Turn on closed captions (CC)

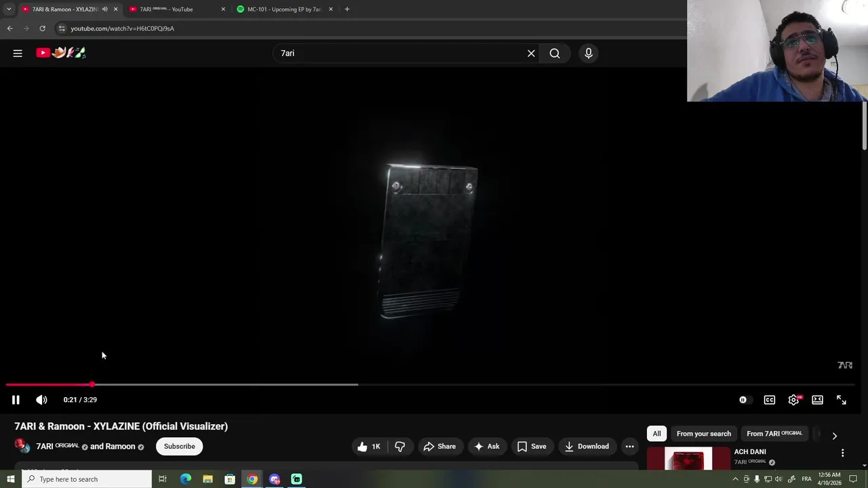770,400
